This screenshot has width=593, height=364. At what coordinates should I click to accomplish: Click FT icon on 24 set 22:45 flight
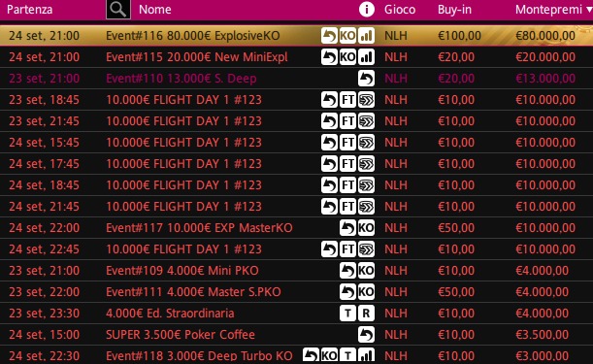pyautogui.click(x=347, y=249)
